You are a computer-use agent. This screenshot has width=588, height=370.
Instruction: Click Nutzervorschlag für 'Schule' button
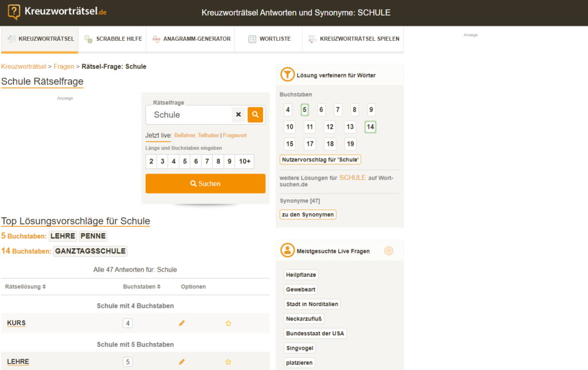[x=320, y=160]
